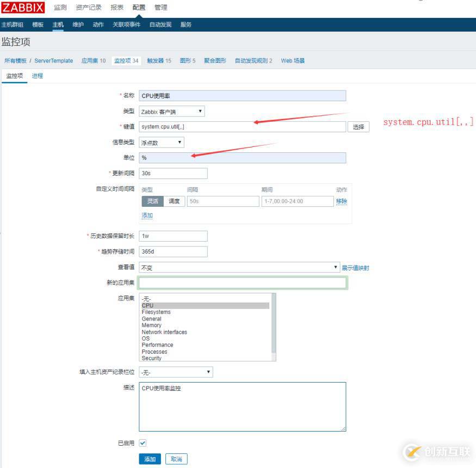This screenshot has width=476, height=468.
Task: Go to 服务 submenu
Action: point(186,24)
